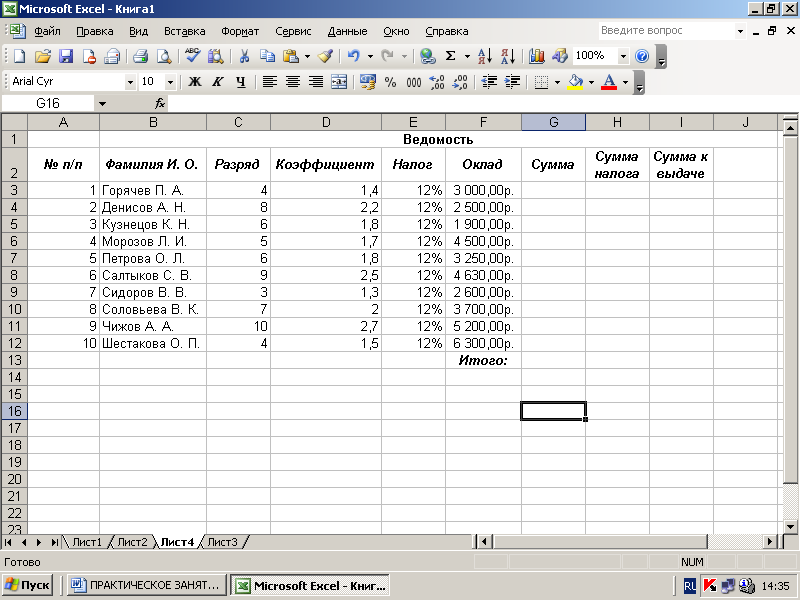Select the cell Итого:
This screenshot has width=800, height=600.
click(483, 360)
